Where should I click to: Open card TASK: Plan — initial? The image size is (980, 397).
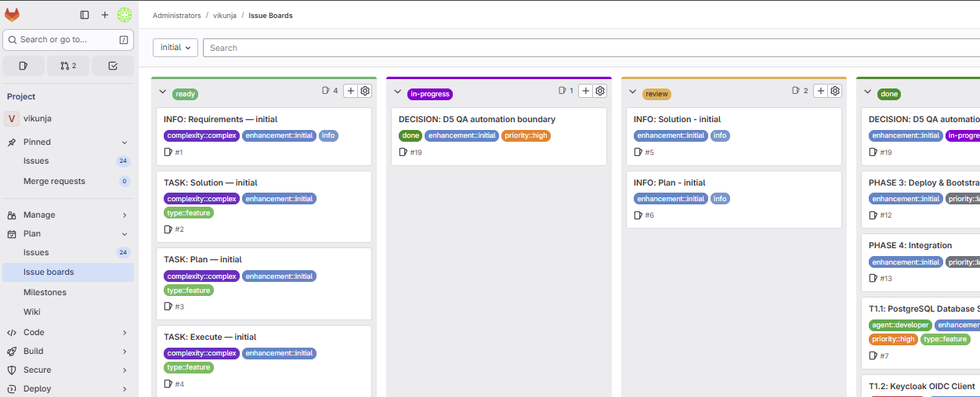pos(203,260)
